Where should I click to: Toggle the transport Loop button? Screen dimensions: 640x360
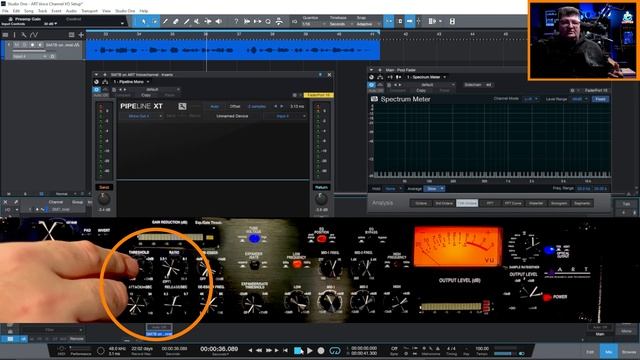pos(335,350)
